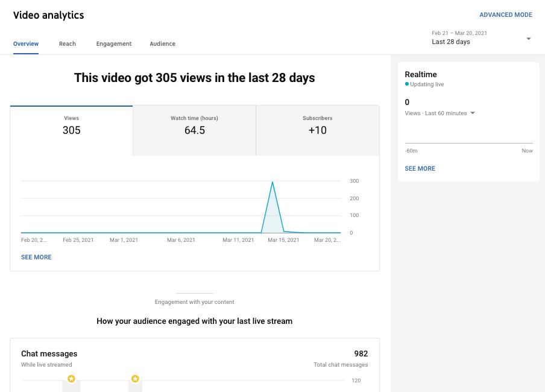Switch to the Overview tab
The height and width of the screenshot is (392, 545).
pyautogui.click(x=26, y=43)
